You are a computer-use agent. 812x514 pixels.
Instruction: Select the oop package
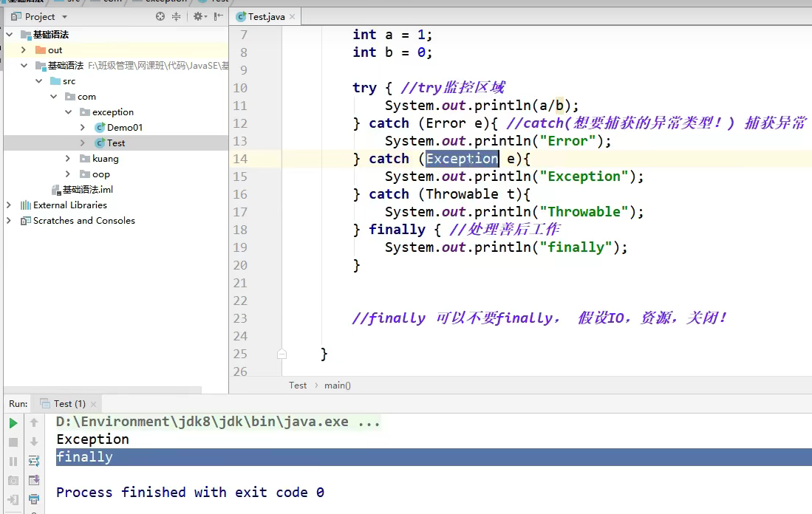(101, 174)
